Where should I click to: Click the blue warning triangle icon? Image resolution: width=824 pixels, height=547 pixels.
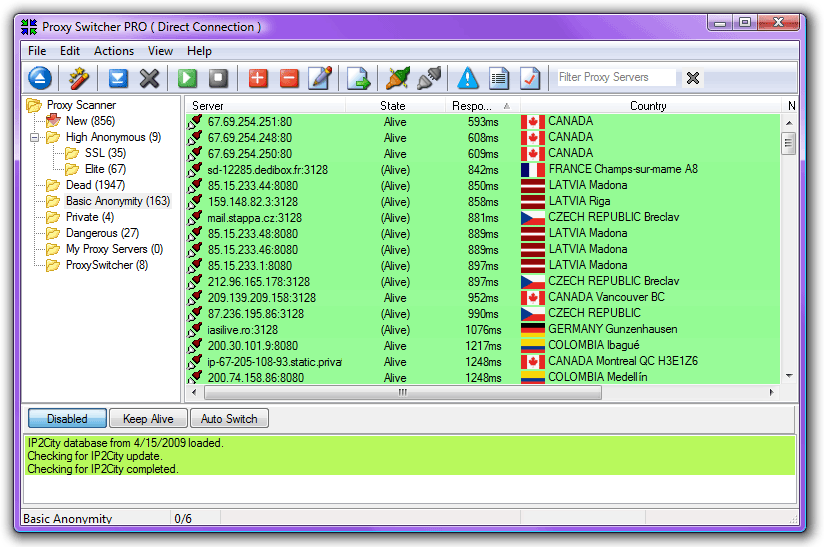coord(468,78)
